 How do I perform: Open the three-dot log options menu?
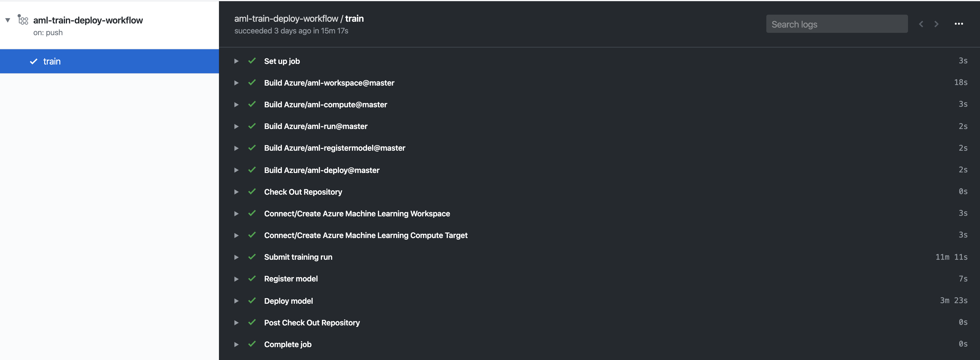pos(959,24)
